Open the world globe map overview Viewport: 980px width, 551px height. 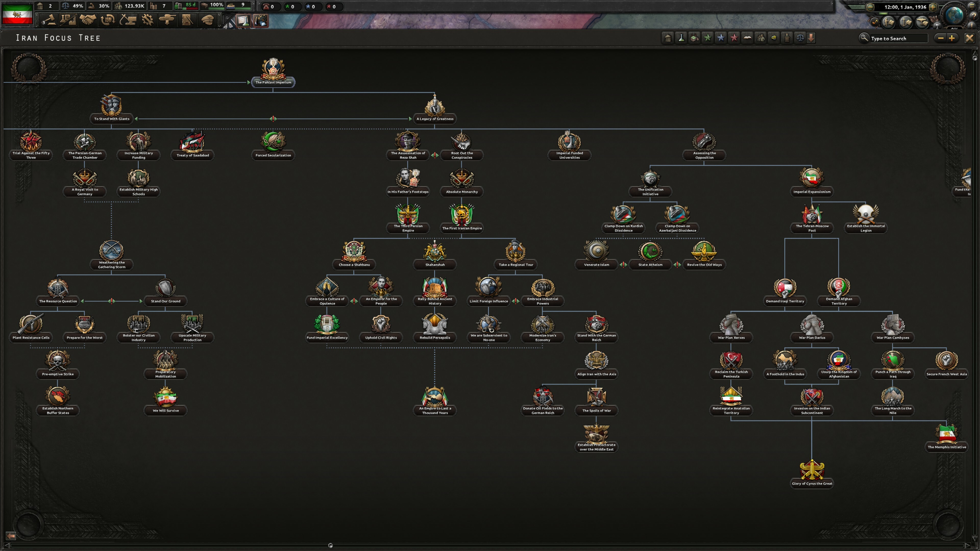pos(955,15)
